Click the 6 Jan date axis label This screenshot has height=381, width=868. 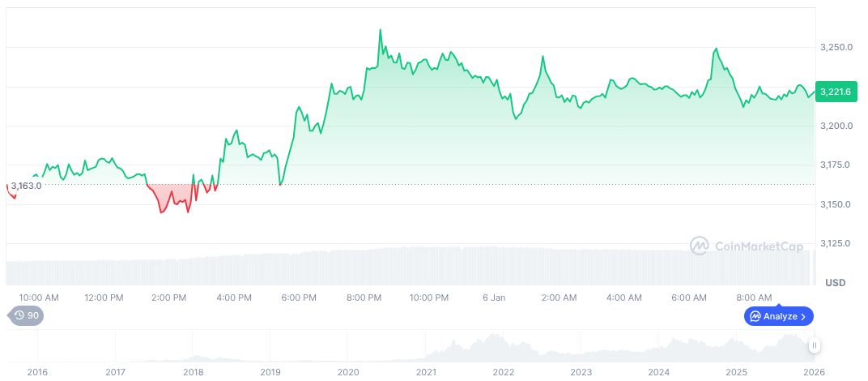pyautogui.click(x=493, y=298)
